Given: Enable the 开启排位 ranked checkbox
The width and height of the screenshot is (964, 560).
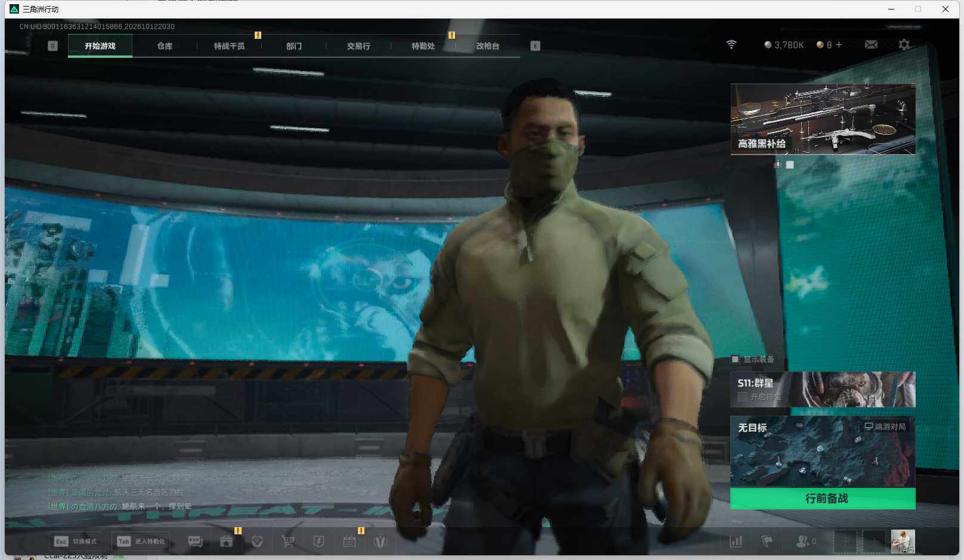Looking at the screenshot, I should click(x=743, y=397).
